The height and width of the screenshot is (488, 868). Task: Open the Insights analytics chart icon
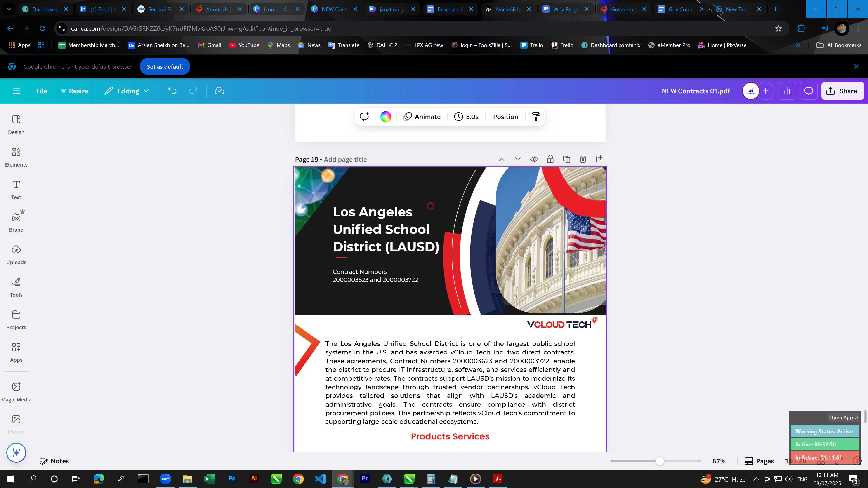click(x=787, y=91)
